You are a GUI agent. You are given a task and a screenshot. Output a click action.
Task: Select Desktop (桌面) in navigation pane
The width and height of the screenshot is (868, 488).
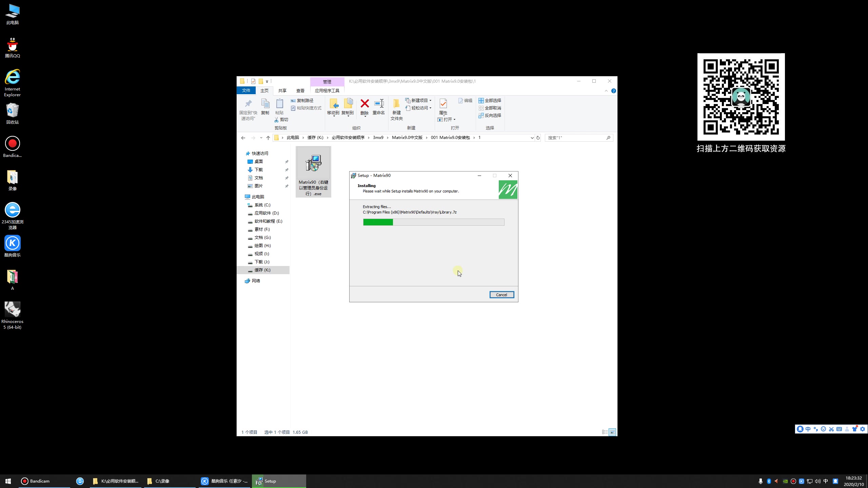point(258,162)
